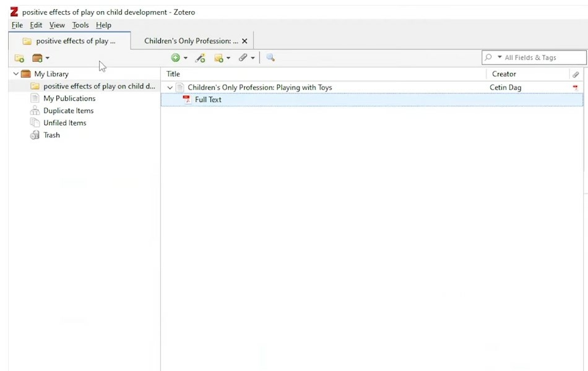Viewport: 588px width, 371px height.
Task: Open the search mode dropdown arrow
Action: coord(499,58)
